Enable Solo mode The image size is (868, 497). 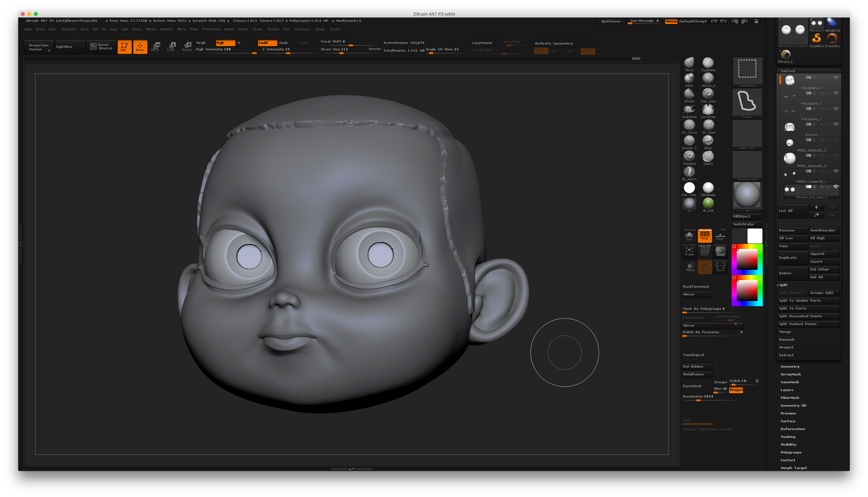point(689,236)
